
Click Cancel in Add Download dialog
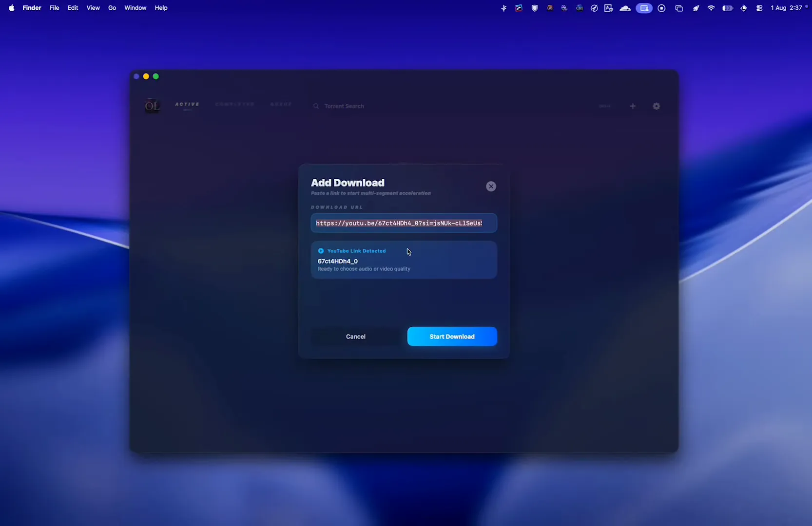pyautogui.click(x=356, y=337)
